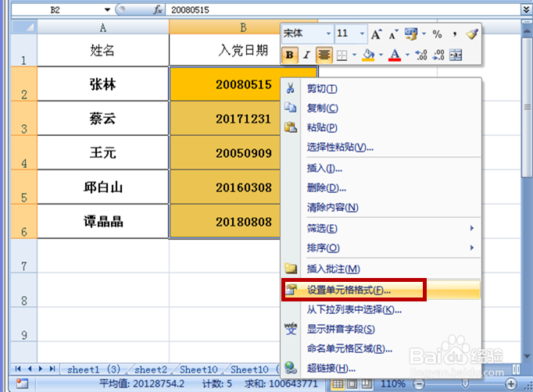Click the zoom out minus button
The image size is (533, 392).
pyautogui.click(x=419, y=384)
